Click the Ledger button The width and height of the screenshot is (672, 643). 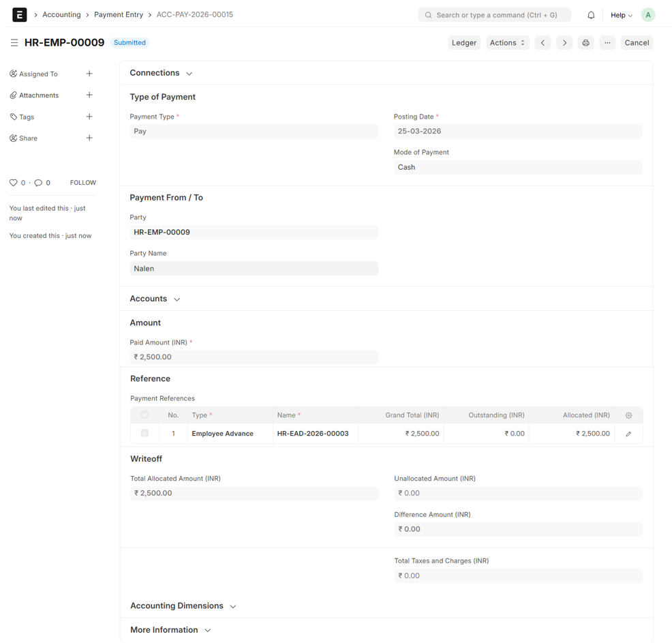(x=463, y=43)
